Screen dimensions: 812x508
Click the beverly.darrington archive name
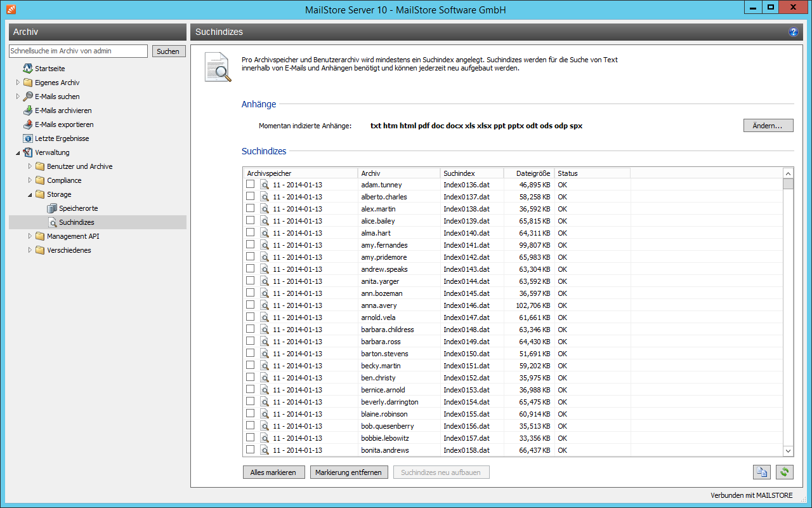click(x=390, y=402)
